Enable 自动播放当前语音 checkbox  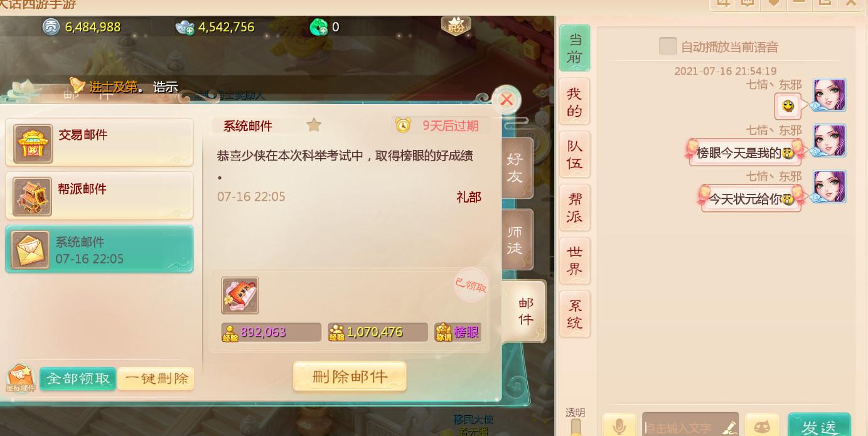[668, 46]
